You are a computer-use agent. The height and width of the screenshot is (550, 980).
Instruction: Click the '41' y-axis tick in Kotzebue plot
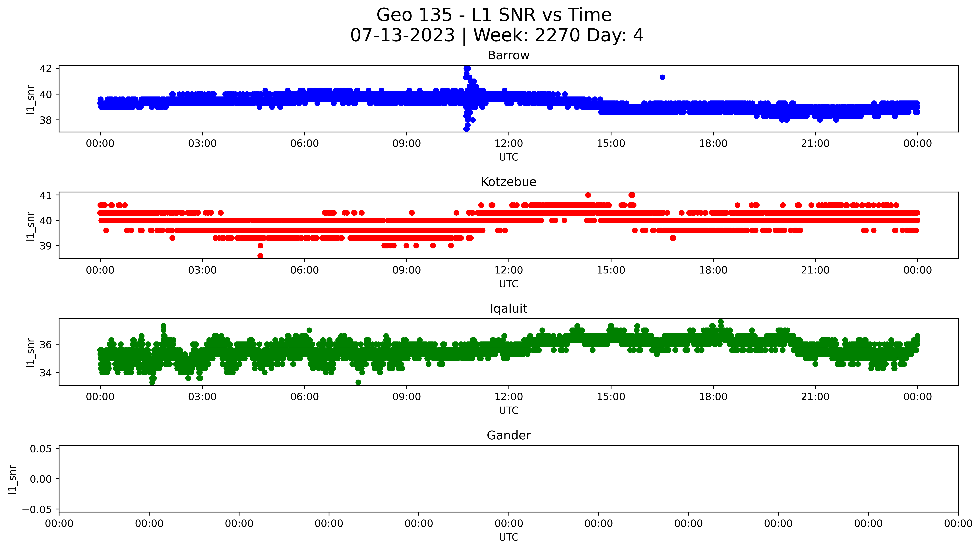pos(46,195)
